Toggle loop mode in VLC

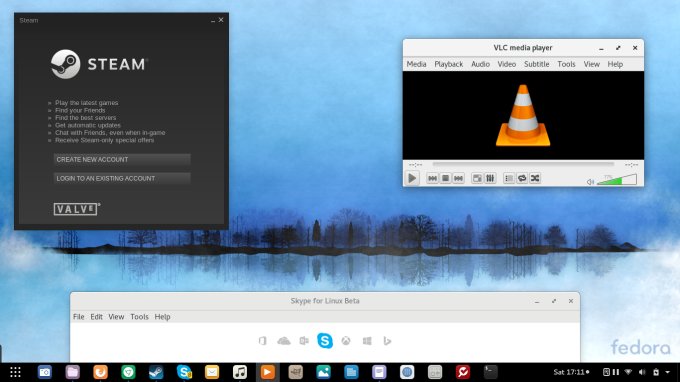click(x=522, y=178)
